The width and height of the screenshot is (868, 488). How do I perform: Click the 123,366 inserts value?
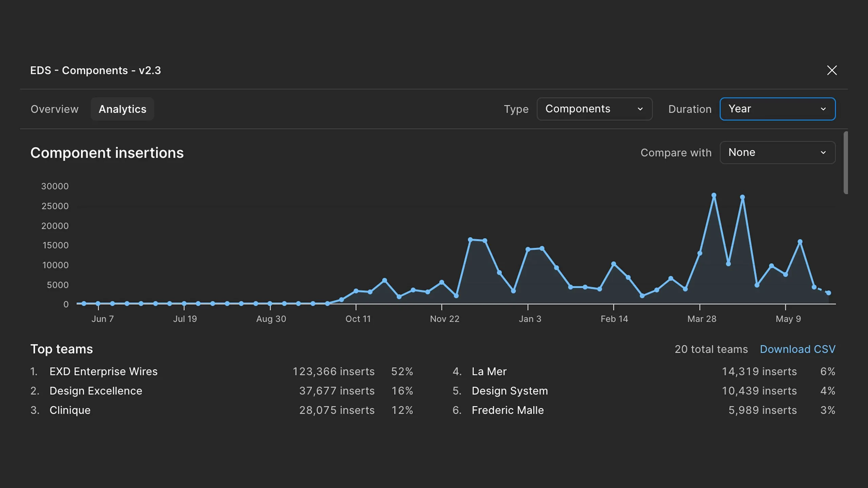334,371
